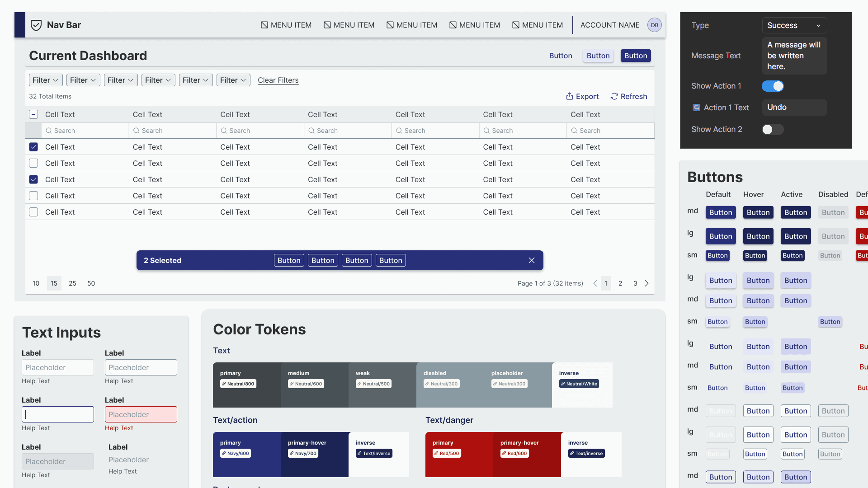Uncheck the first table row checkbox

(33, 147)
